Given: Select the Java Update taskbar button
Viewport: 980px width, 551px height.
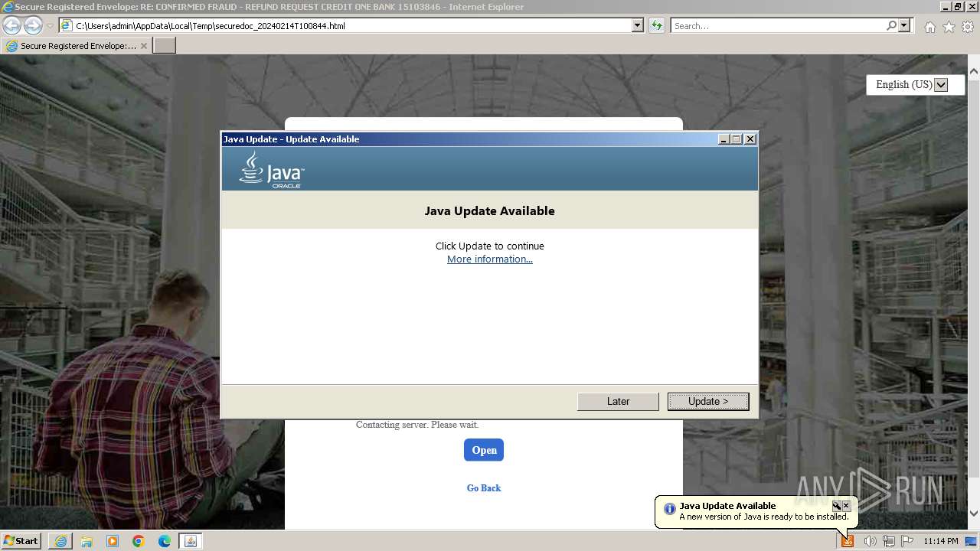Looking at the screenshot, I should tap(191, 541).
